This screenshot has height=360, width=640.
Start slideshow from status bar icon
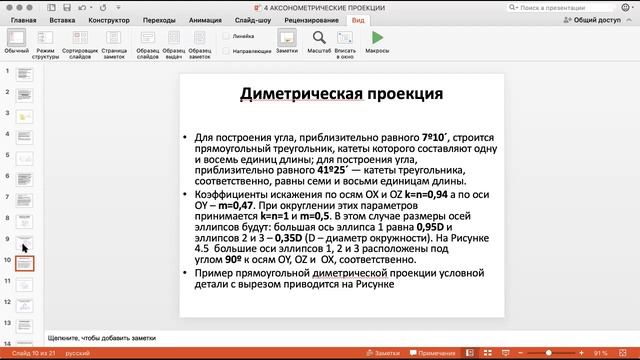pos(505,353)
